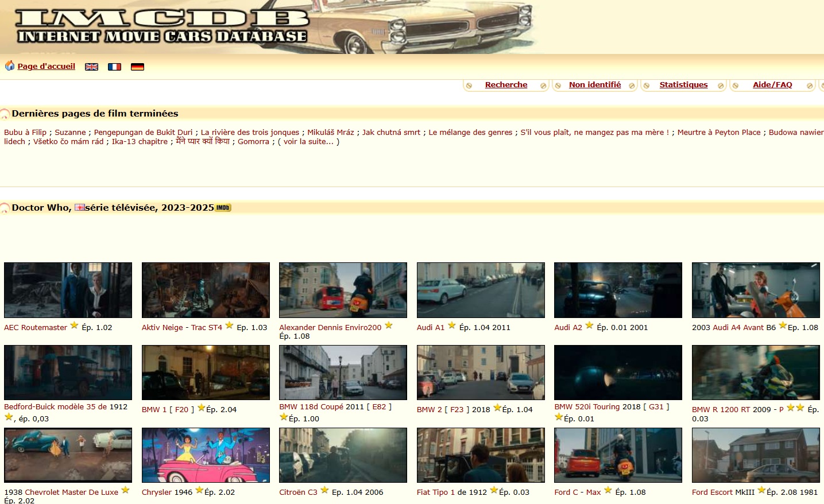This screenshot has width=824, height=504.
Task: Open the Bubu à Filip movie link
Action: point(25,133)
